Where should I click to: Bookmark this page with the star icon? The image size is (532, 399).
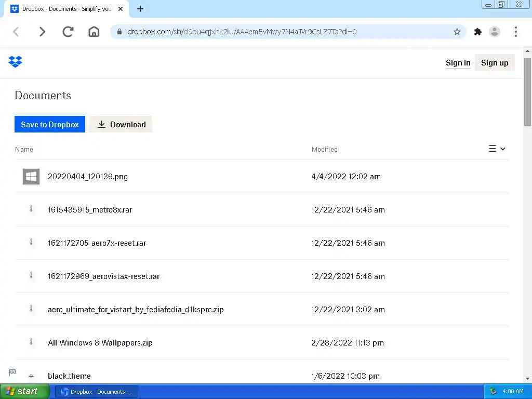[x=457, y=32]
